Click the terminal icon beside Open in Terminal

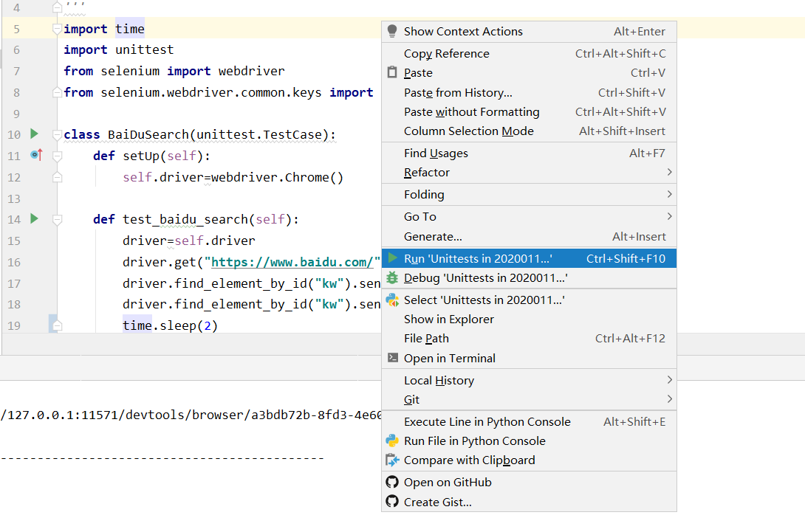point(393,358)
